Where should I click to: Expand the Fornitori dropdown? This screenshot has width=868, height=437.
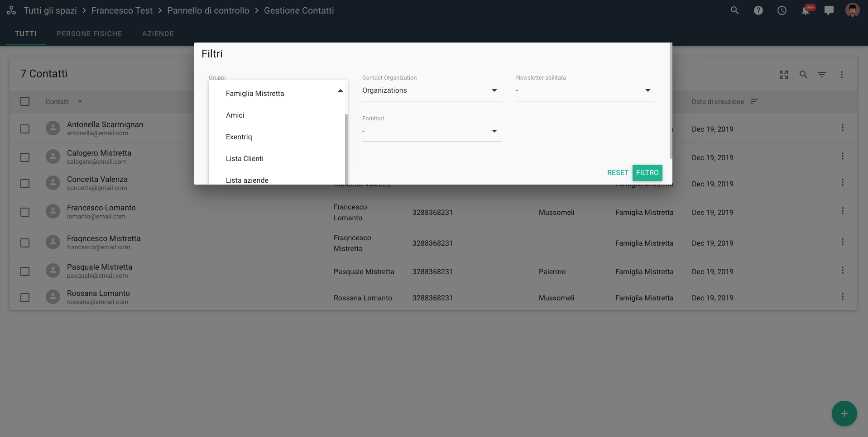pyautogui.click(x=431, y=132)
